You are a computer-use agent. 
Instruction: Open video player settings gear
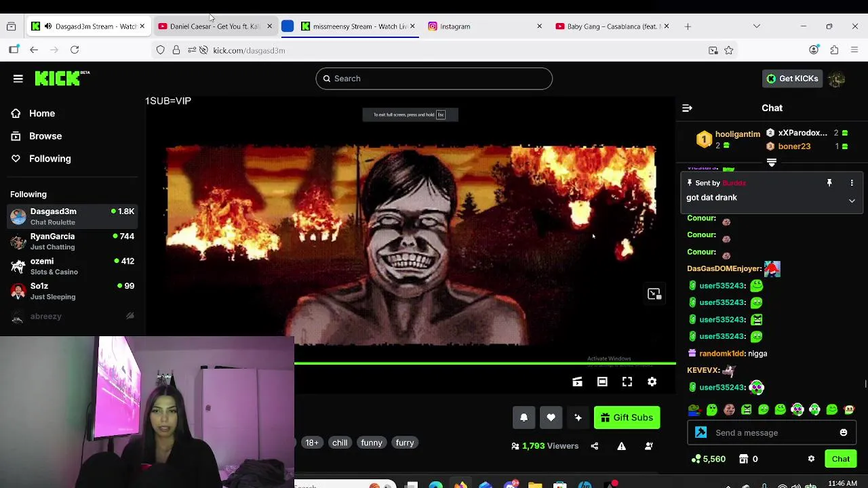coord(652,382)
